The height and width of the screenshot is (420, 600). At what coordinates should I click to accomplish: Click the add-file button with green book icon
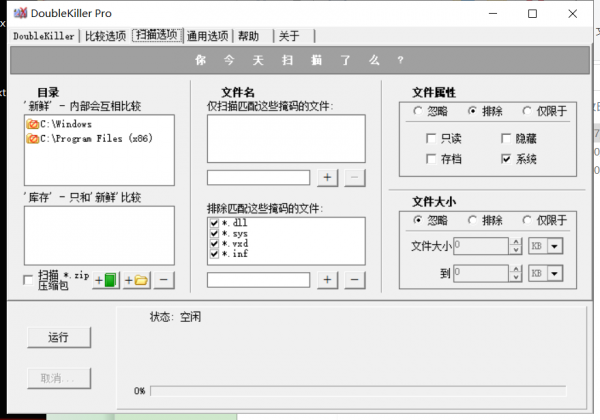click(x=106, y=280)
